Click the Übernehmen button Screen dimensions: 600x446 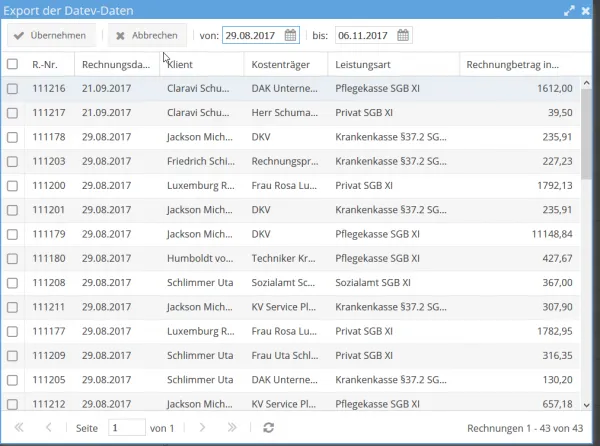pyautogui.click(x=52, y=35)
